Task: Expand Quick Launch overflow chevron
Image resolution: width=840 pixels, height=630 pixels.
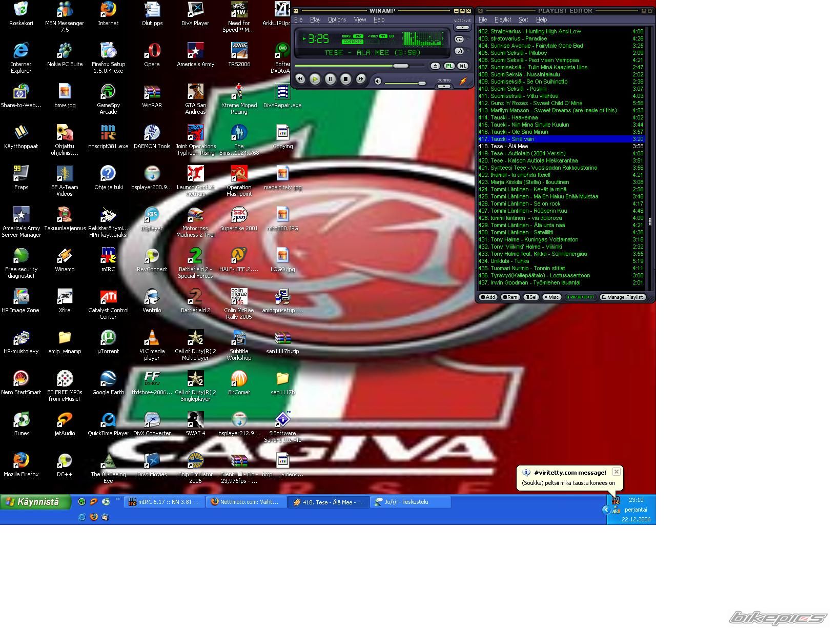Action: coord(118,500)
